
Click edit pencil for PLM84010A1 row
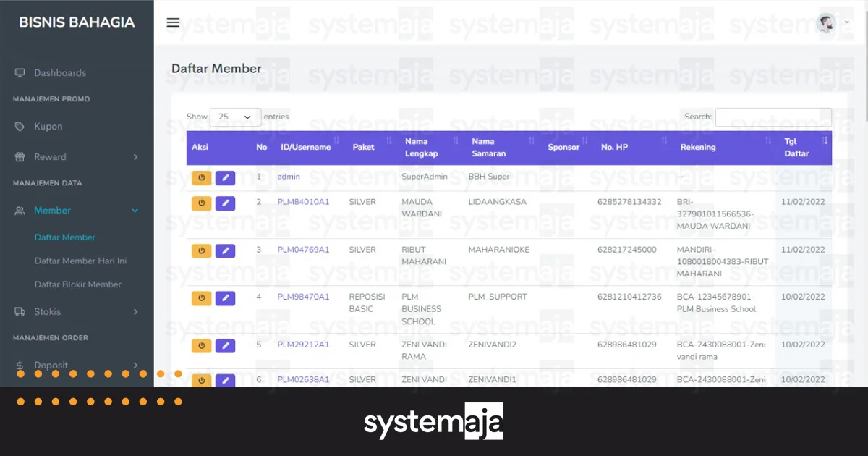click(x=225, y=203)
